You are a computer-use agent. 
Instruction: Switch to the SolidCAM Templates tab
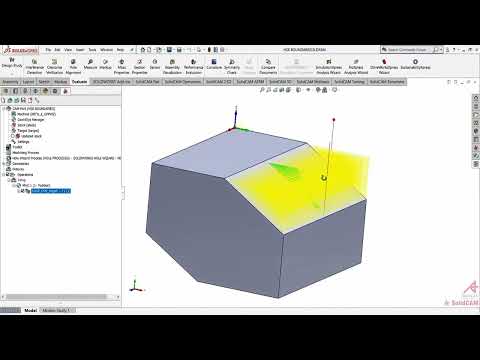[387, 82]
